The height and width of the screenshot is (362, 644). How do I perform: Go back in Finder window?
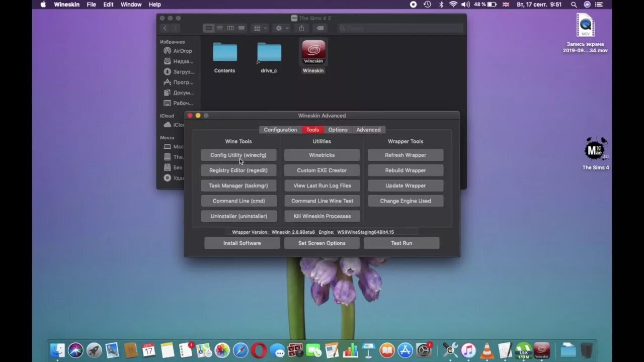point(165,28)
